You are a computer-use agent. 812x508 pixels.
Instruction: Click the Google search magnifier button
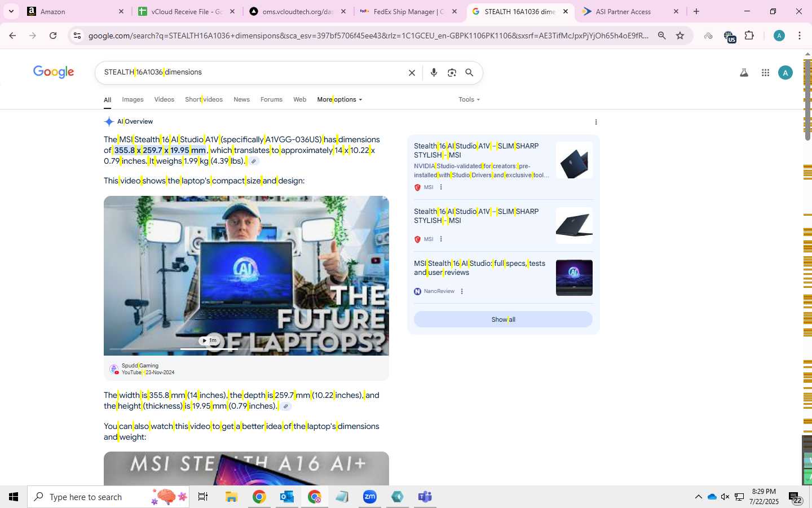point(469,73)
